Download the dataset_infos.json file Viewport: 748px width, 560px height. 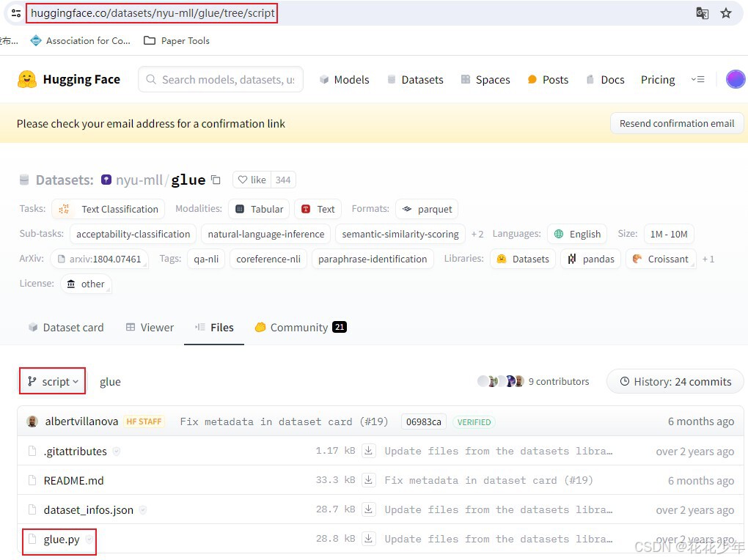[368, 509]
